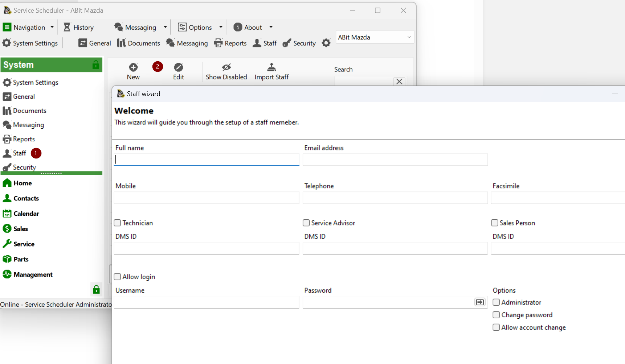
Task: Open General settings toolbar icon
Action: point(95,43)
